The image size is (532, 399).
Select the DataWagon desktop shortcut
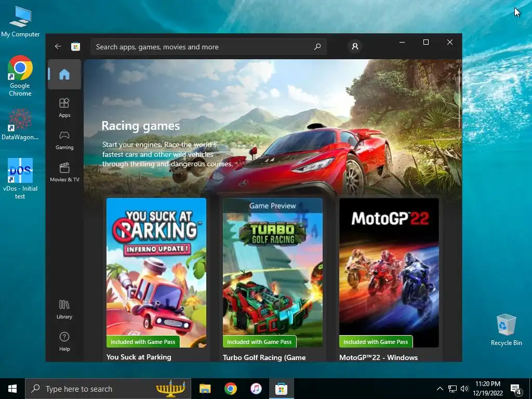(x=20, y=125)
